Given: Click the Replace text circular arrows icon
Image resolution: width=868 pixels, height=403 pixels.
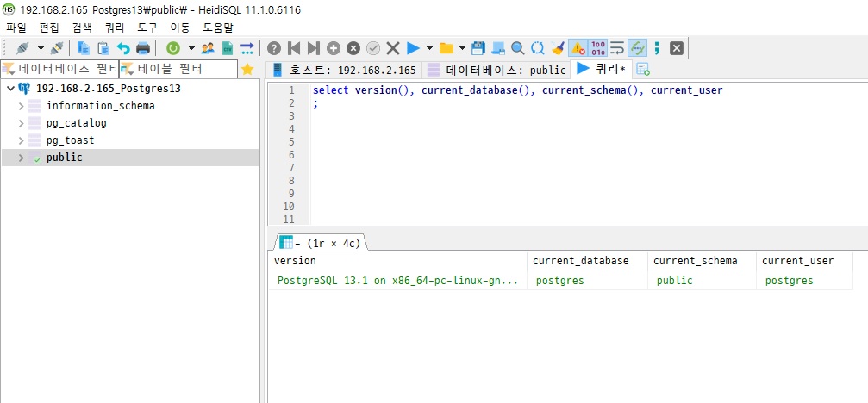Looking at the screenshot, I should point(538,48).
